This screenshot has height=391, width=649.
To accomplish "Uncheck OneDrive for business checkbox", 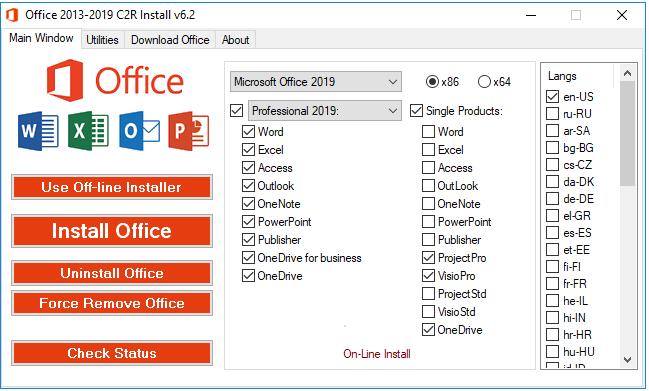I will (x=248, y=258).
